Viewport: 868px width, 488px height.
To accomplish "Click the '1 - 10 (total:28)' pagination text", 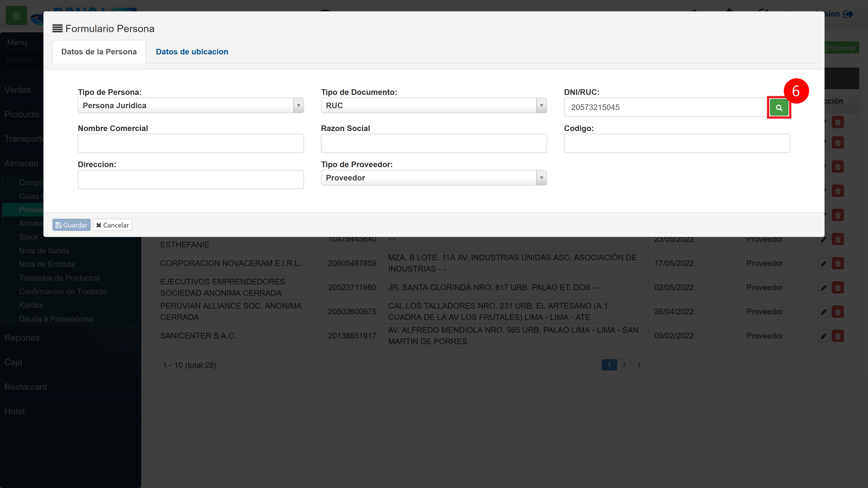I will coord(189,365).
